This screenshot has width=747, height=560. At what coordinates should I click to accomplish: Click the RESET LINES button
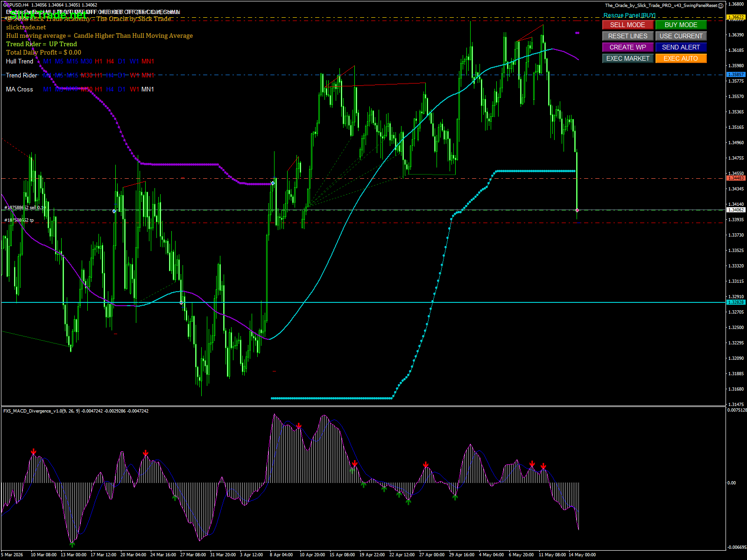tap(627, 36)
